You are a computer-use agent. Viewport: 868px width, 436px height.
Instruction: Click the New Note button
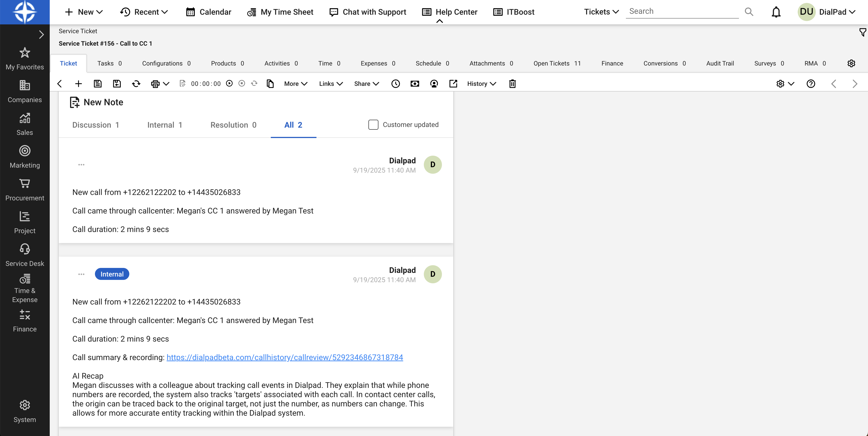tap(96, 102)
